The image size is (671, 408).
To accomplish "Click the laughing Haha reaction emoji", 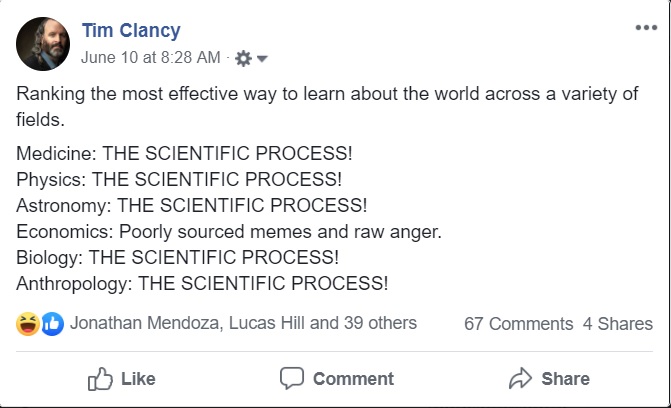I will pos(28,323).
